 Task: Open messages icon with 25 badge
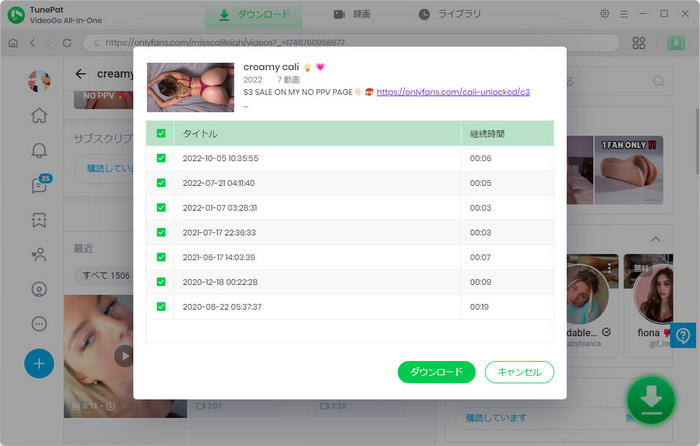40,184
